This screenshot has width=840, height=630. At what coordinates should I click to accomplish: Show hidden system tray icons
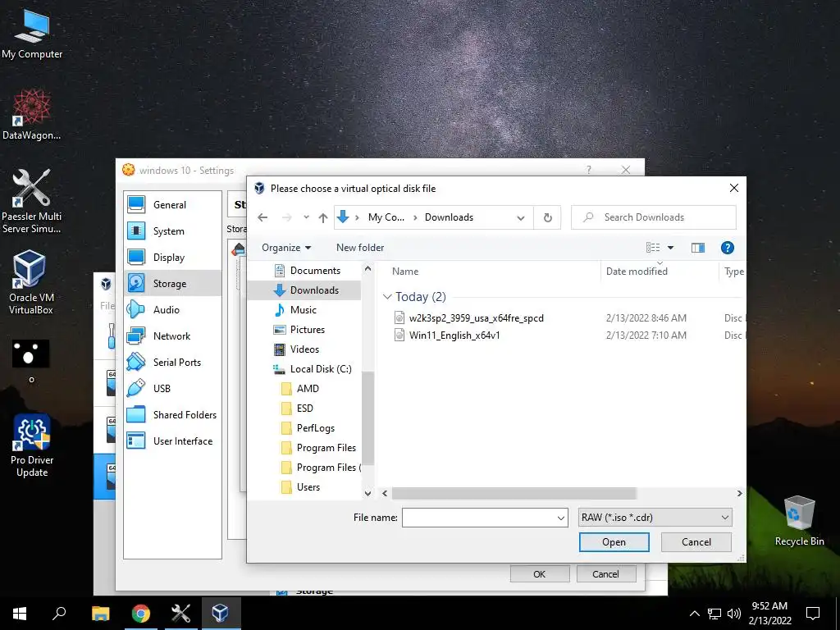point(694,614)
